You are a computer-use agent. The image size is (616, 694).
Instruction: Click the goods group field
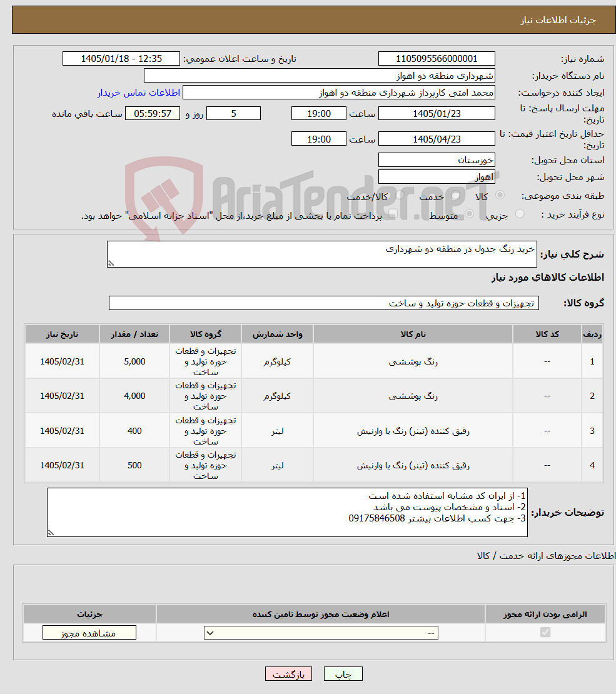pos(324,303)
